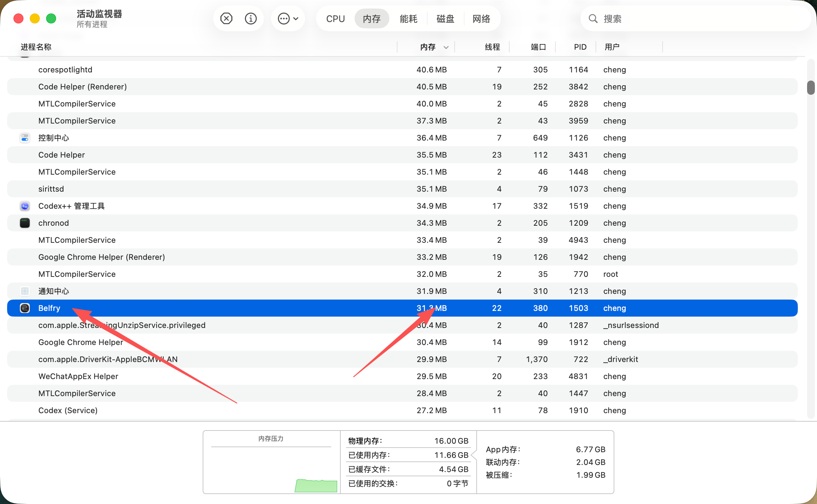The image size is (817, 504).
Task: Select the sirittsd process row
Action: [x=402, y=189]
